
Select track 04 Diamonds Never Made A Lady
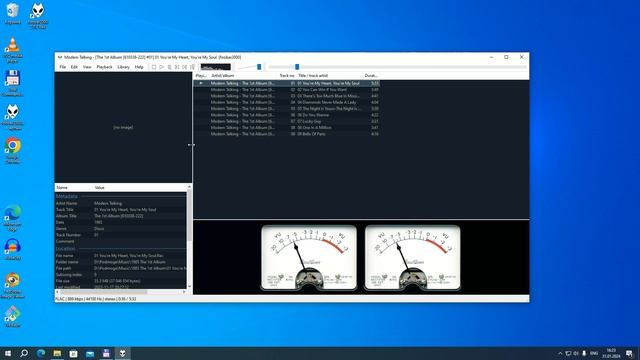pos(287,102)
